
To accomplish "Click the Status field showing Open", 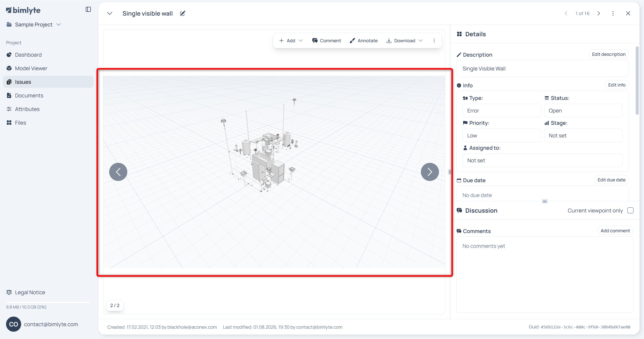I will point(583,111).
